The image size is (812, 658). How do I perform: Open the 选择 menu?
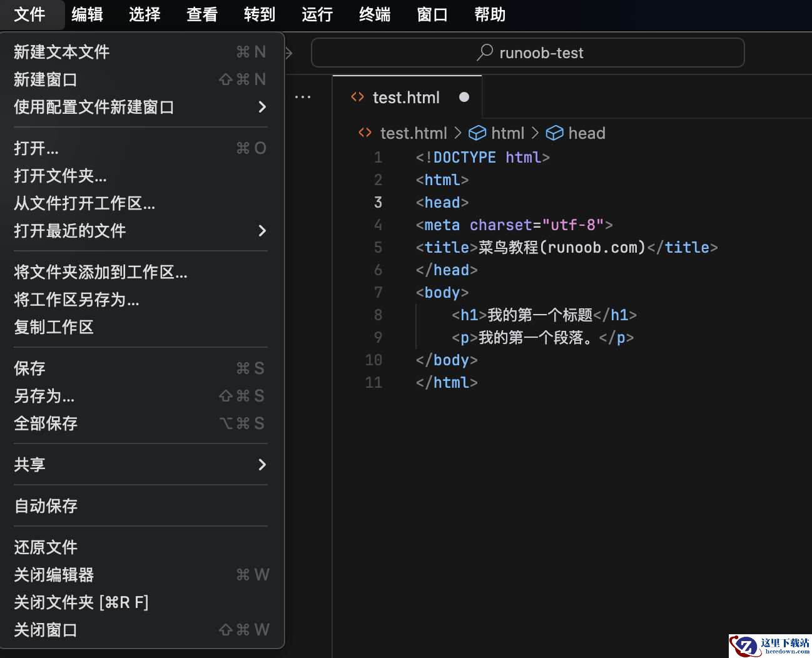(x=145, y=14)
